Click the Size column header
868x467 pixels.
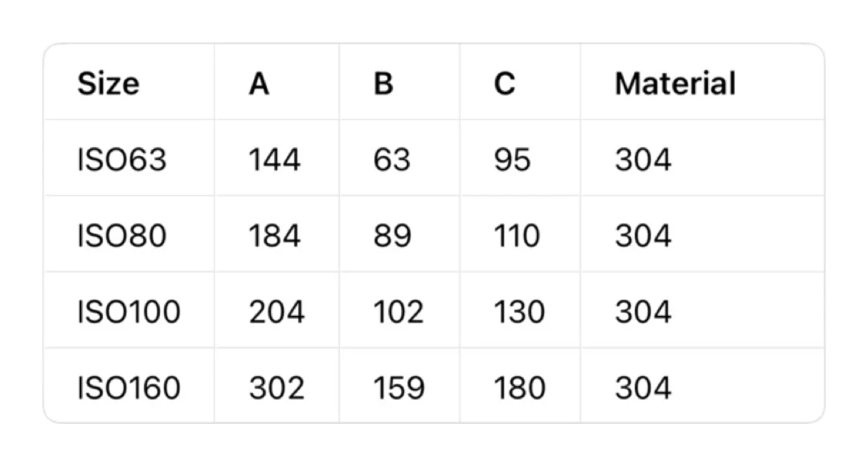pyautogui.click(x=108, y=84)
